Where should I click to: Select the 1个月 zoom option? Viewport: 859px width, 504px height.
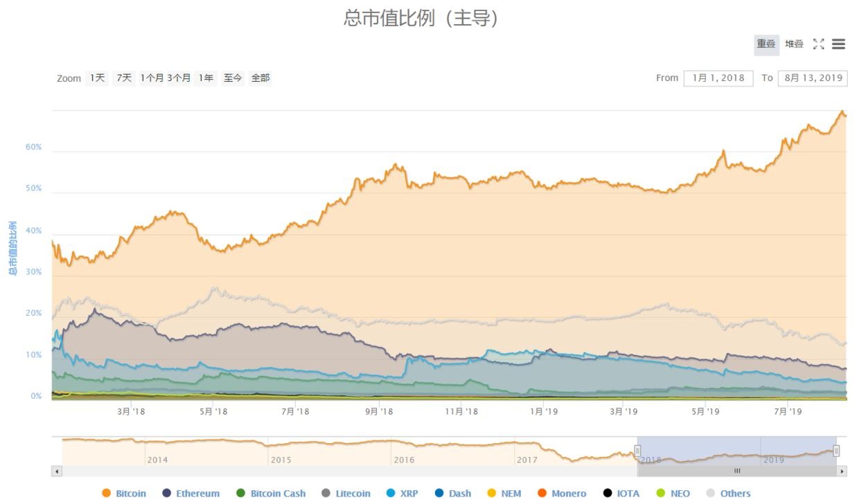(x=152, y=78)
